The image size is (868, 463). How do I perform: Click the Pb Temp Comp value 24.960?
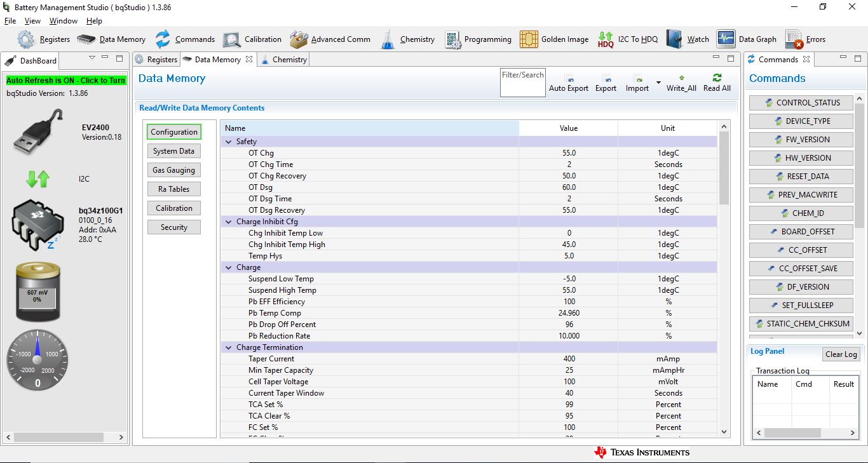pyautogui.click(x=569, y=313)
